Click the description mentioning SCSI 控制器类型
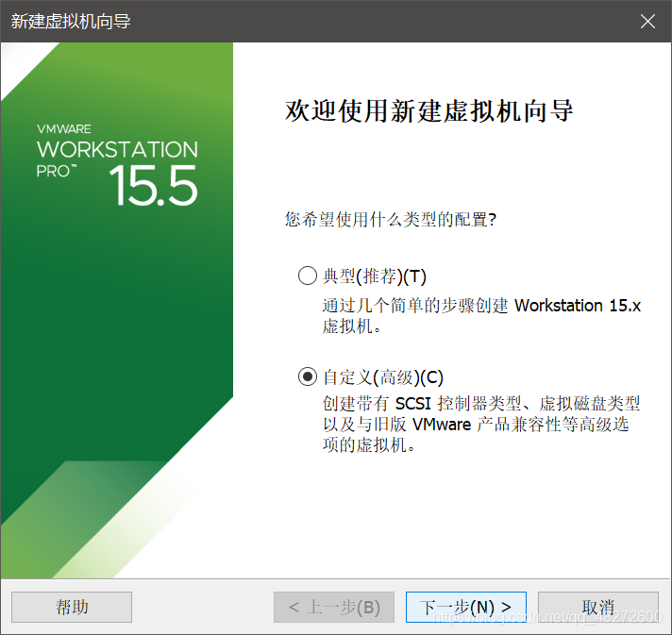 480,425
